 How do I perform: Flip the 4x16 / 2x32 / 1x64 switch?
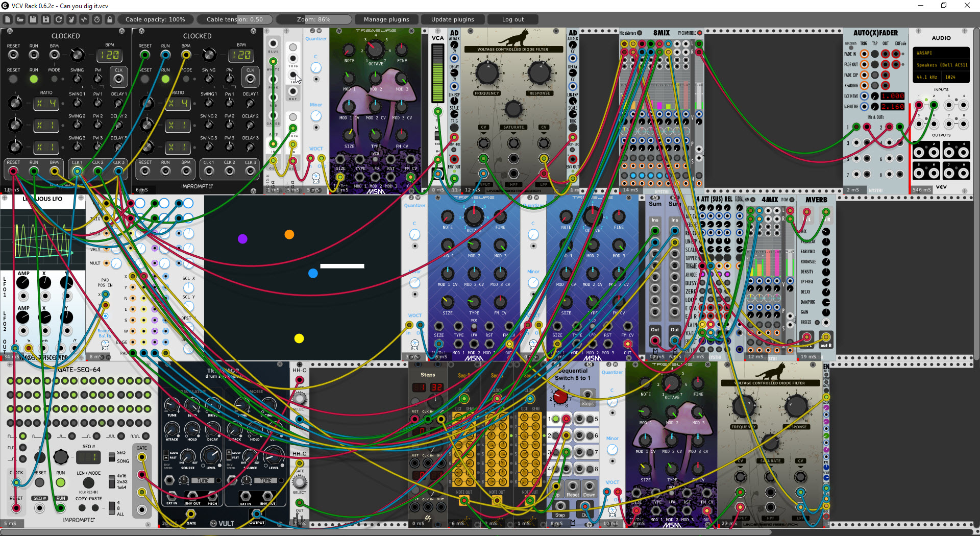[x=112, y=481]
